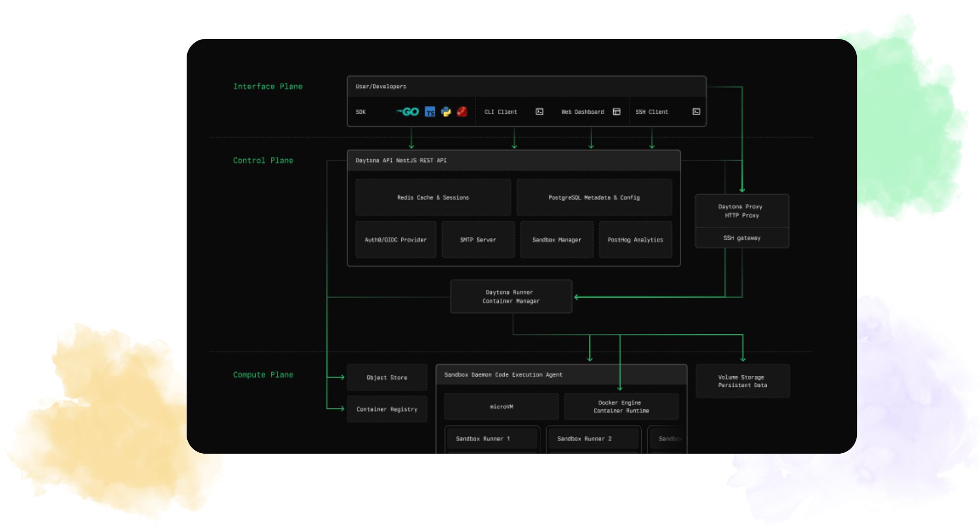Click the Python SDK icon
The height and width of the screenshot is (532, 980).
click(x=446, y=112)
